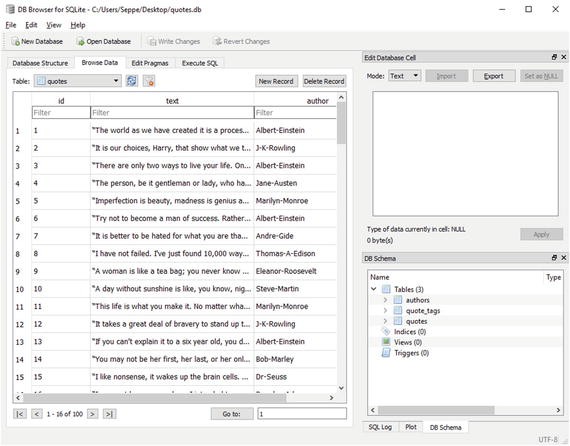Screen dimensions: 570x446
Task: Click the author column filter field
Action: (295, 113)
